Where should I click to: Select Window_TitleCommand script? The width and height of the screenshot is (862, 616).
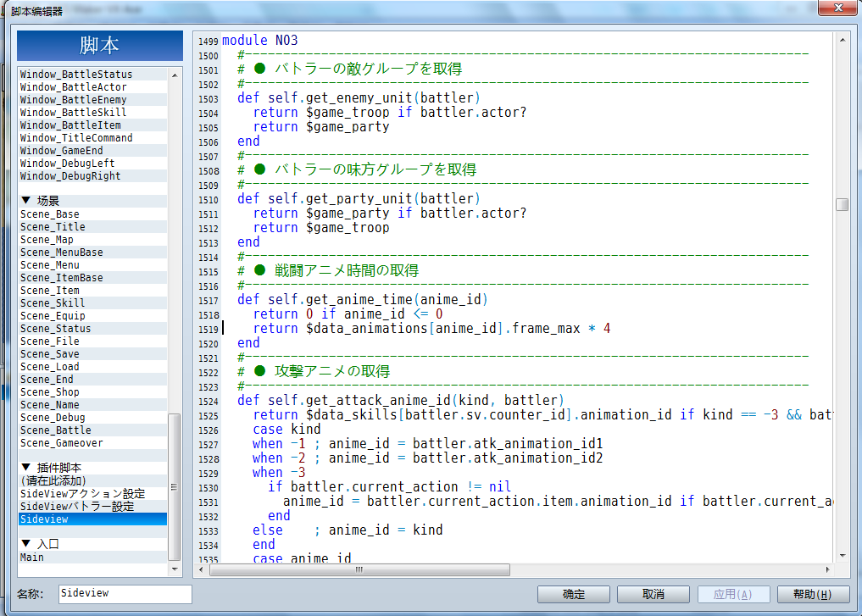point(93,138)
